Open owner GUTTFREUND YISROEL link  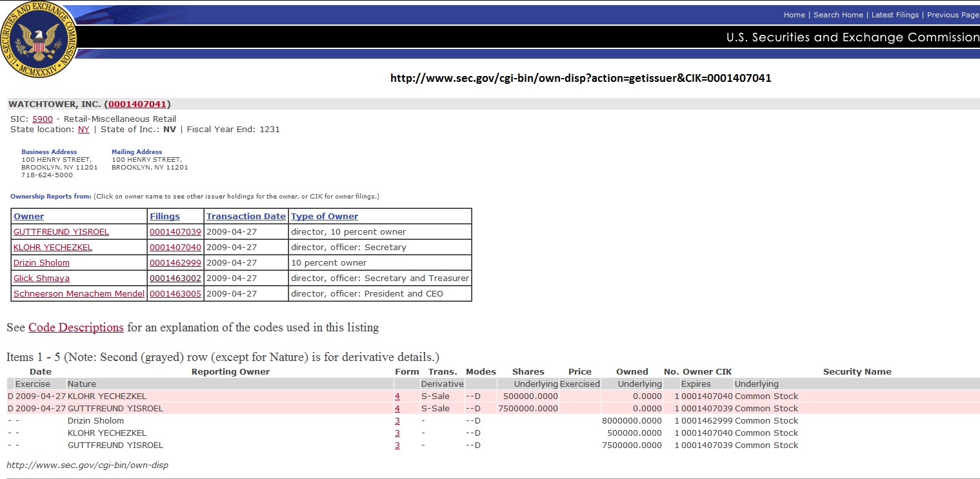click(61, 232)
